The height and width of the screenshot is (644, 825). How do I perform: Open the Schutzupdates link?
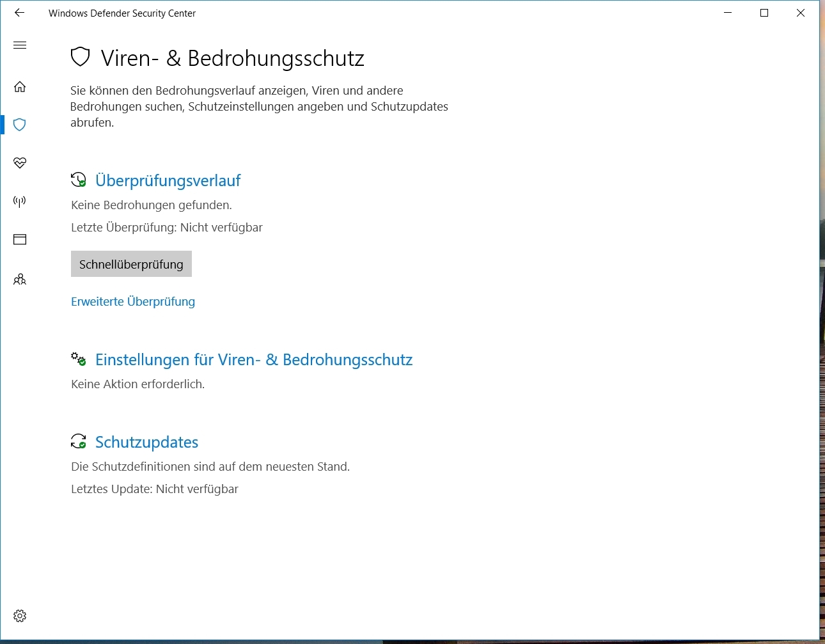tap(146, 442)
